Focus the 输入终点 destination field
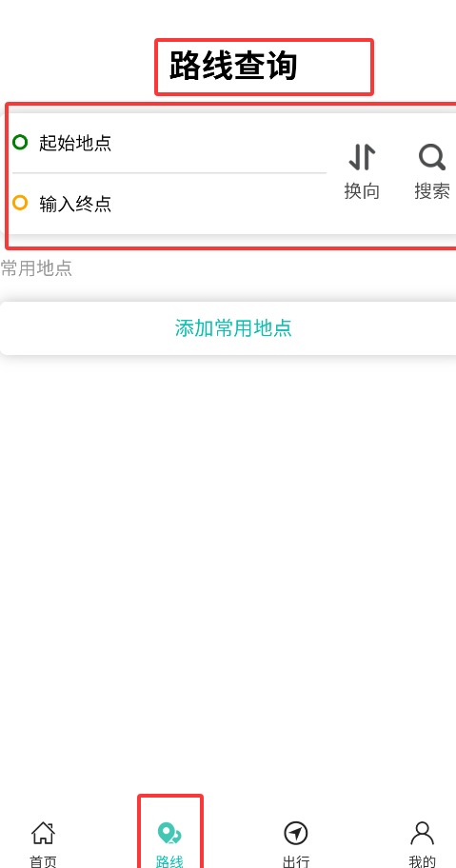Image resolution: width=456 pixels, height=868 pixels. (169, 204)
